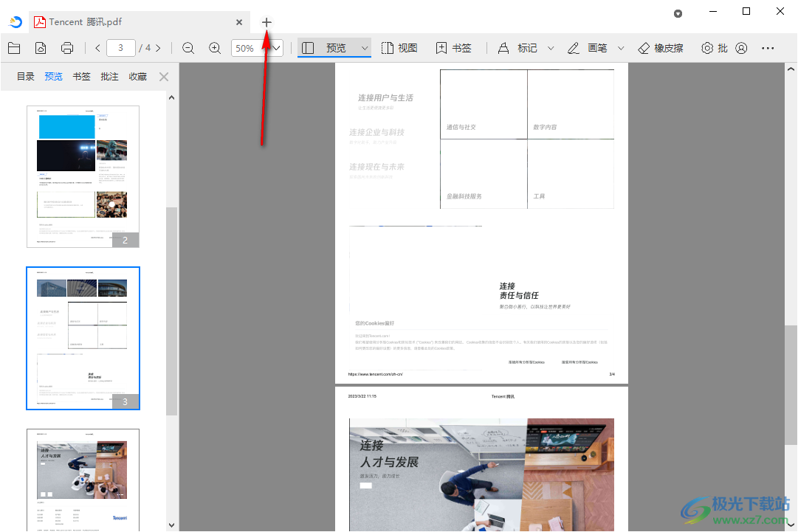This screenshot has width=798, height=532.
Task: Click the tencent.com URL footer link
Action: 375,374
